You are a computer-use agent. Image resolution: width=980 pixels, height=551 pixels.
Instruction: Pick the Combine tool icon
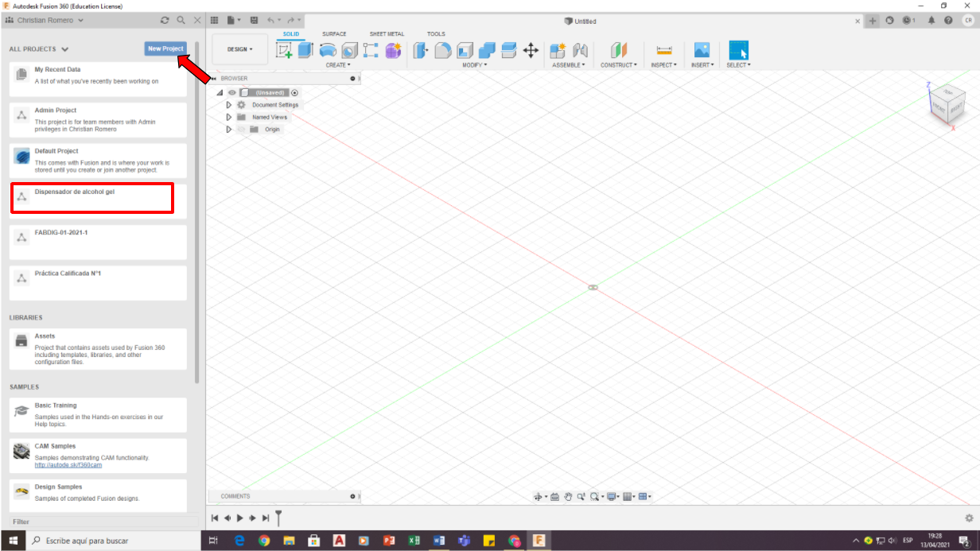click(487, 50)
